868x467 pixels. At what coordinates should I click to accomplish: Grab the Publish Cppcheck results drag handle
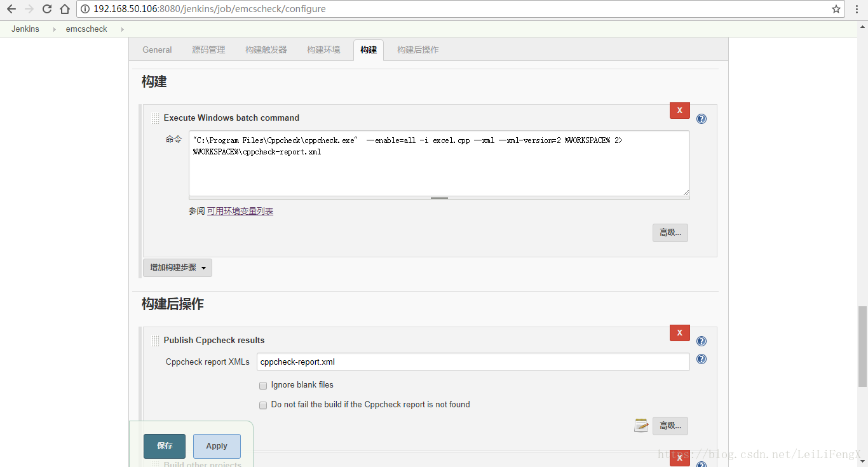coord(156,341)
